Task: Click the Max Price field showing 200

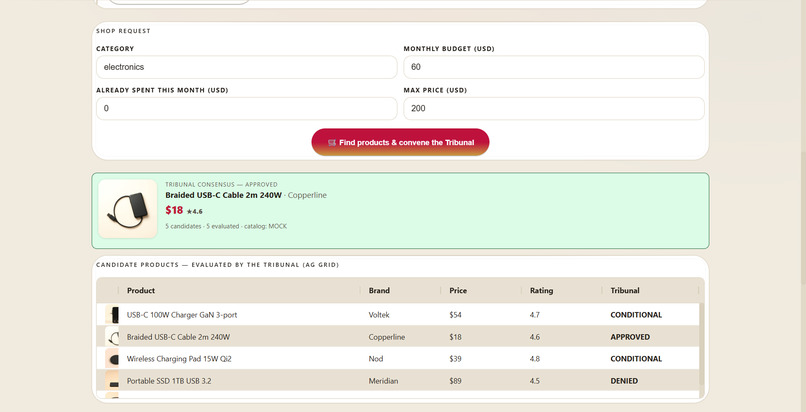Action: [x=554, y=108]
